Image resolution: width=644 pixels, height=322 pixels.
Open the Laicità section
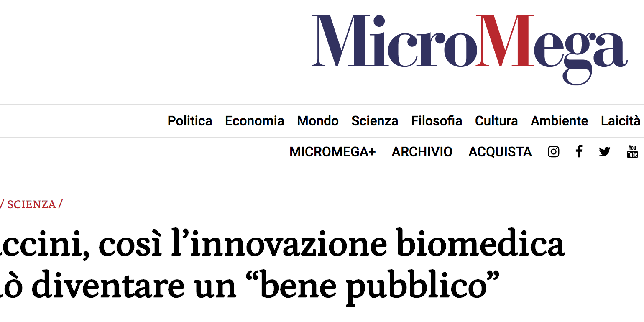coord(621,121)
